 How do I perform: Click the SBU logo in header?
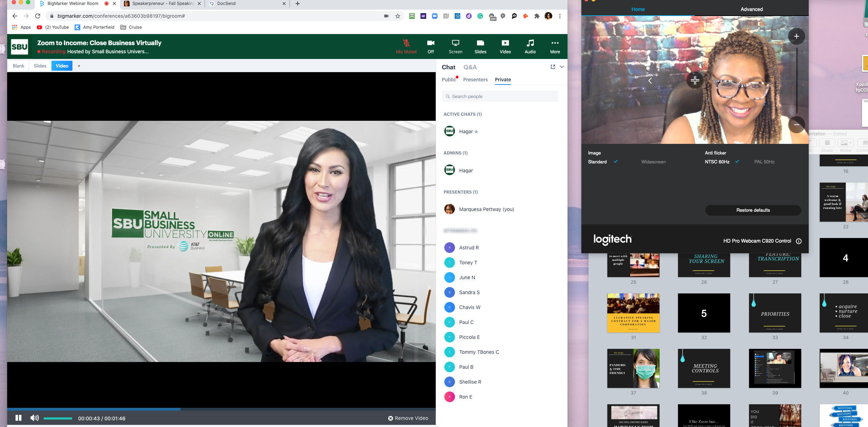tap(20, 47)
